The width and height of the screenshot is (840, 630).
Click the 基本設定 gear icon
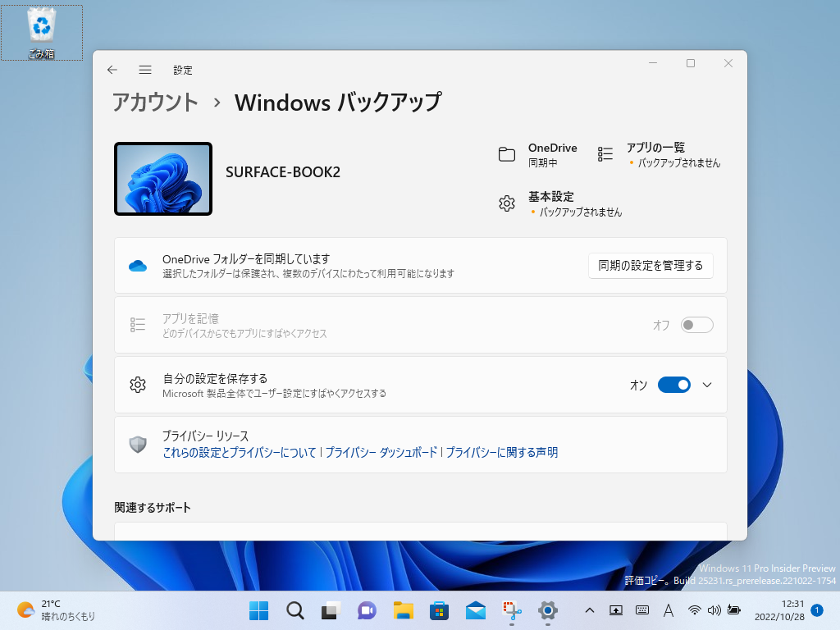[507, 203]
